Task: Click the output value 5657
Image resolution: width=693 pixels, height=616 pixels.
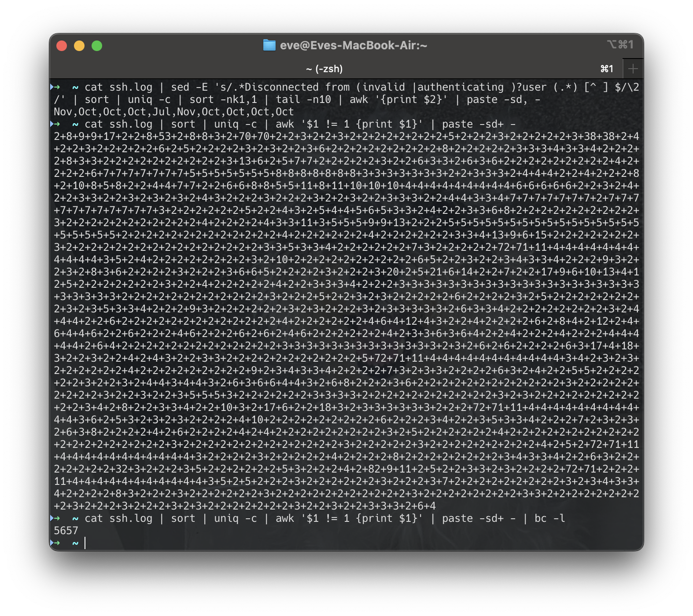Action: 66,531
